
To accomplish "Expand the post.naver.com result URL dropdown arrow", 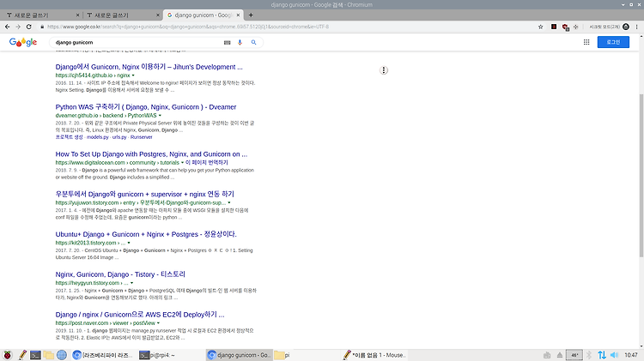I will (x=158, y=323).
